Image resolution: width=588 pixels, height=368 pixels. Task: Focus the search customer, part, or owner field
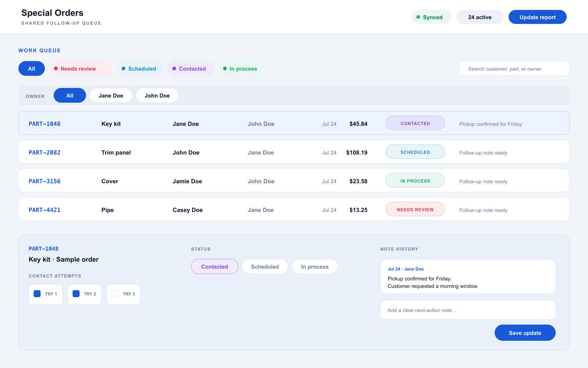click(514, 68)
